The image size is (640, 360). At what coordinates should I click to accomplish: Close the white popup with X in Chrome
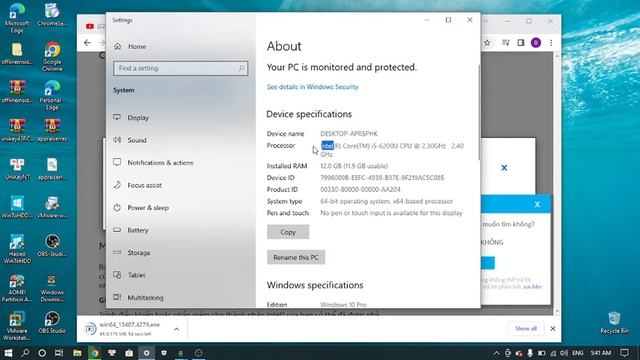coord(504,168)
